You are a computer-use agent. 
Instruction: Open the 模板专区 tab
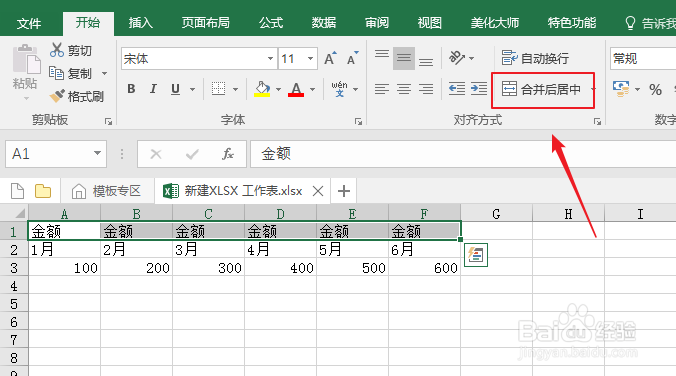click(106, 191)
